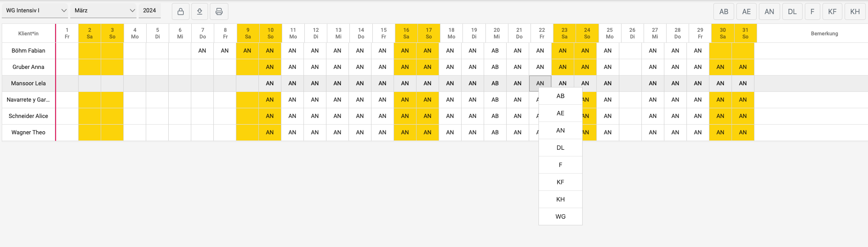Pick DL in the open cell popup menu
Image resolution: width=868 pixels, height=247 pixels.
point(561,148)
